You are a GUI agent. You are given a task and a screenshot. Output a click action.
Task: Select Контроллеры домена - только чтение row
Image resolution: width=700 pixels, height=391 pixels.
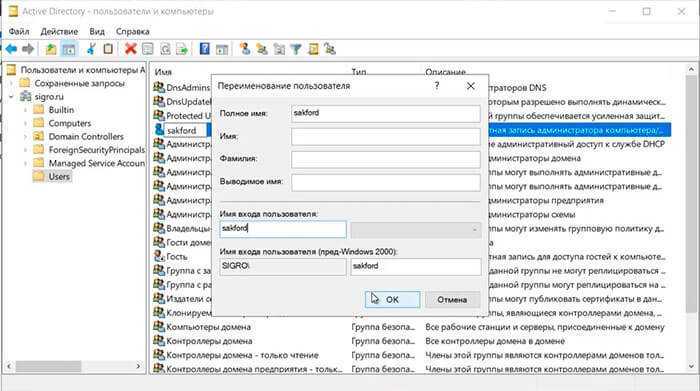242,356
